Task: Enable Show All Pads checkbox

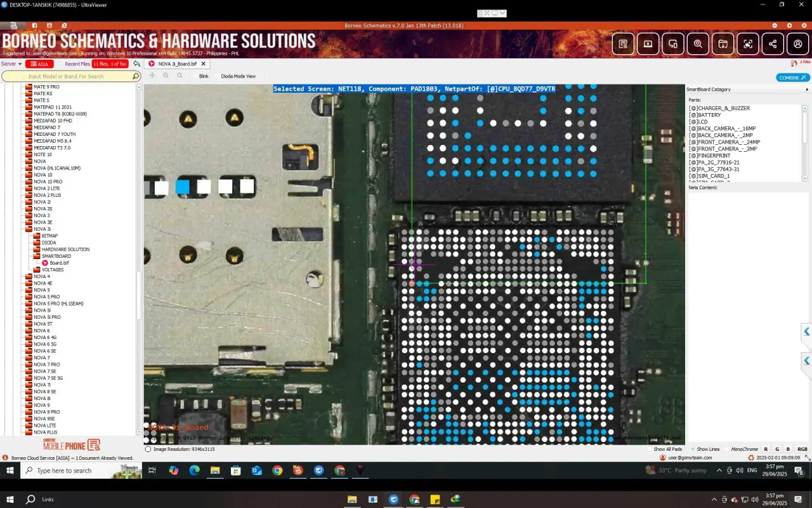Action: (x=650, y=449)
